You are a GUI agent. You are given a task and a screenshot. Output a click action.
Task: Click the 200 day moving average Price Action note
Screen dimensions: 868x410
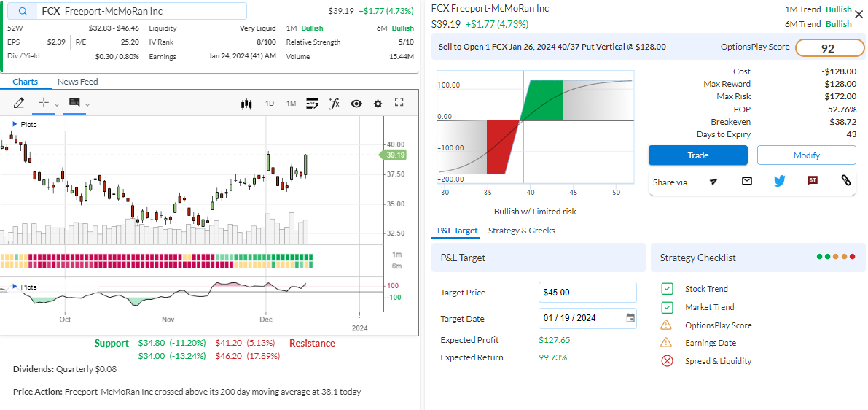[x=187, y=392]
